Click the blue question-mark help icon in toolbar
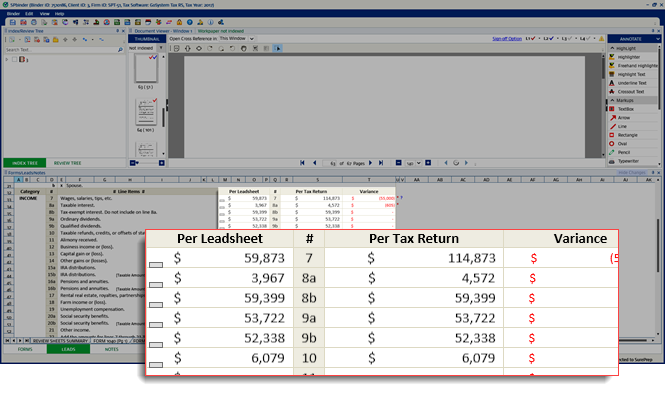This screenshot has height=398, width=665. pos(190,22)
